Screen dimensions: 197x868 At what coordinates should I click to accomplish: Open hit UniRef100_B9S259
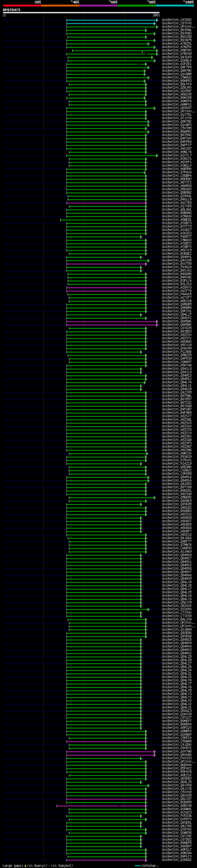point(177,37)
